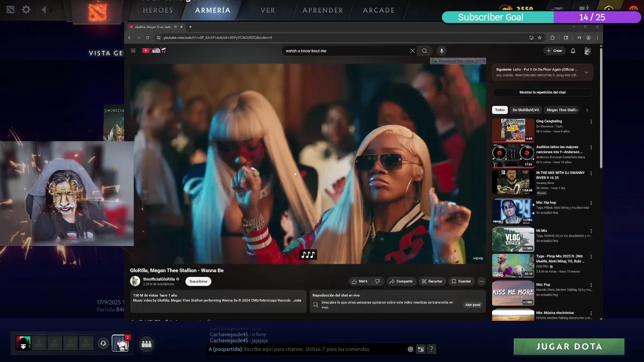Screen dimensions: 644x362
Task: Reload the YouTube page
Action: [147, 38]
